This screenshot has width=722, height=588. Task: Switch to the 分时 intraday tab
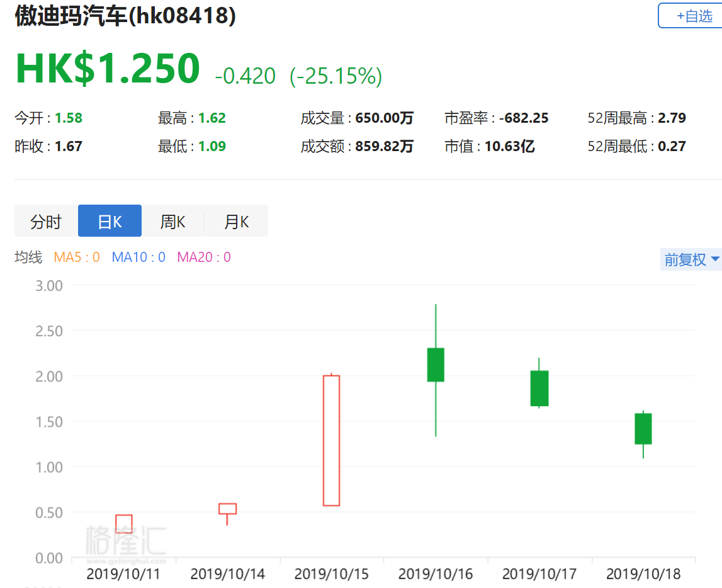point(46,221)
